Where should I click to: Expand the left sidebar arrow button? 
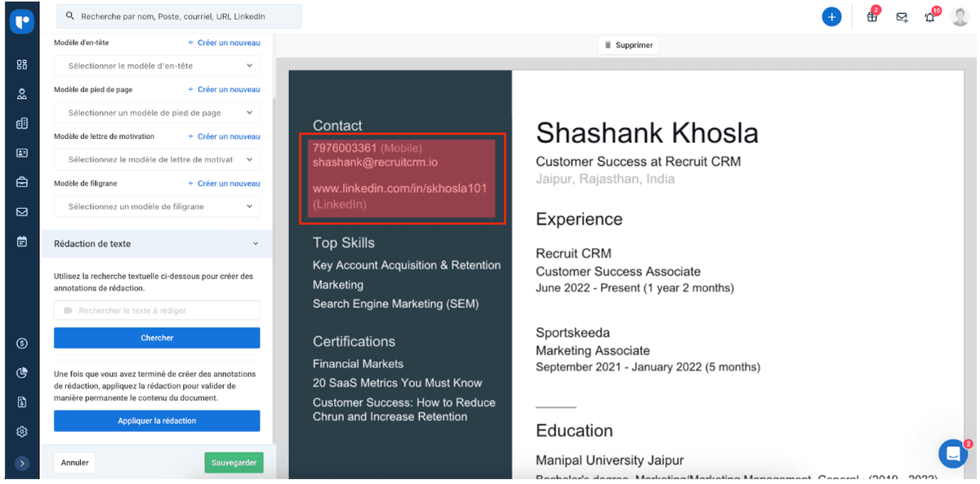point(22,463)
